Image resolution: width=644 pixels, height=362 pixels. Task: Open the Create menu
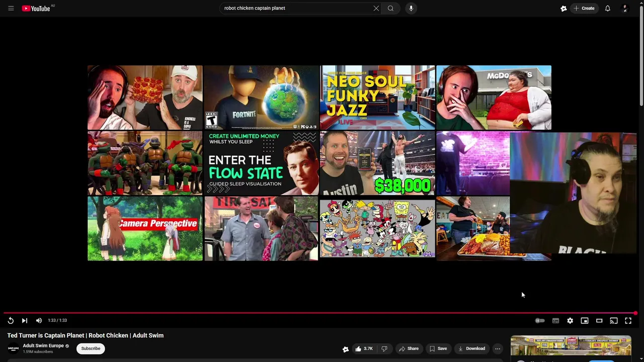point(585,8)
